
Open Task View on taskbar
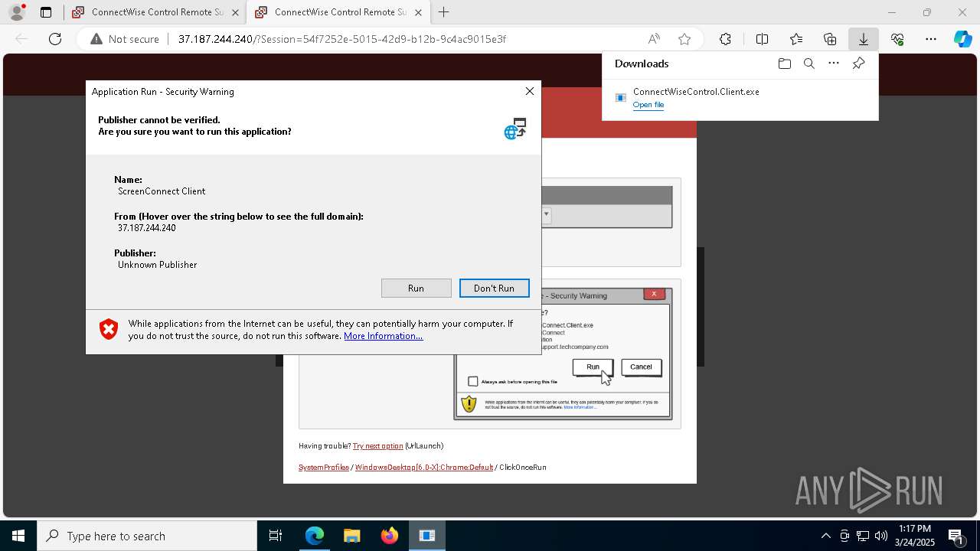tap(276, 536)
